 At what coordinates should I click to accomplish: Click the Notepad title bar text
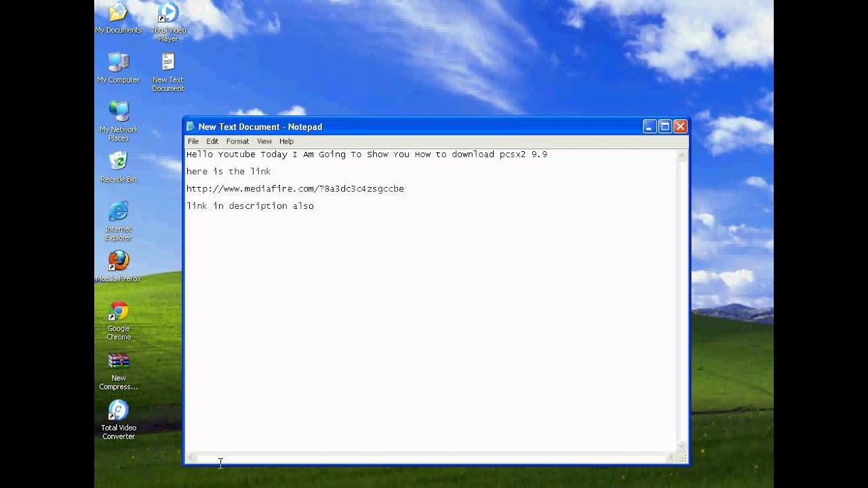click(260, 127)
